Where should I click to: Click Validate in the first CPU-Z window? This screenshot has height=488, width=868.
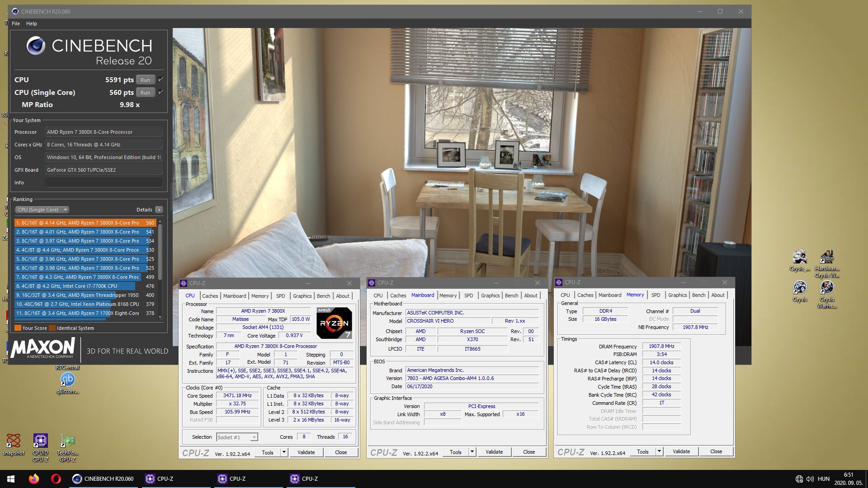(x=306, y=452)
